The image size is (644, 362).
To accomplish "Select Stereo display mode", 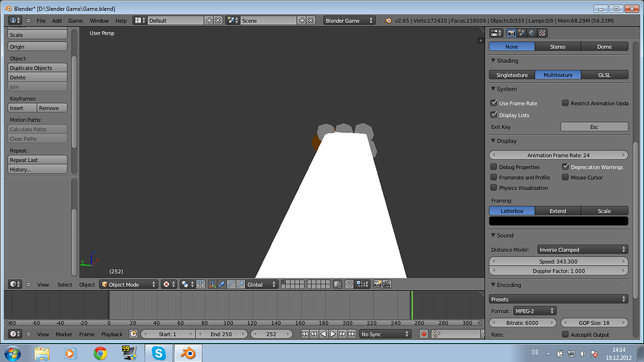I will [x=558, y=47].
